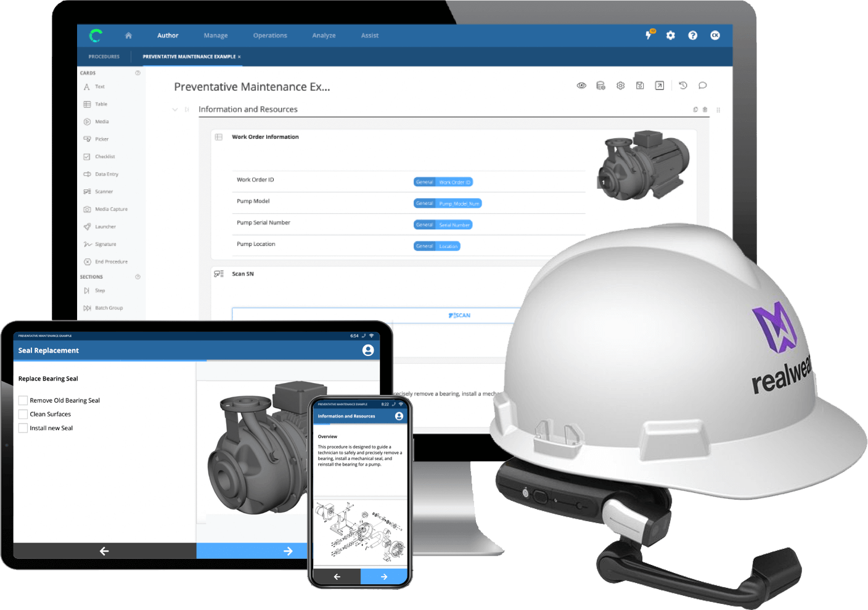Tap exploded pump diagram on phone
Viewport: 868px width, 610px height.
tap(360, 532)
